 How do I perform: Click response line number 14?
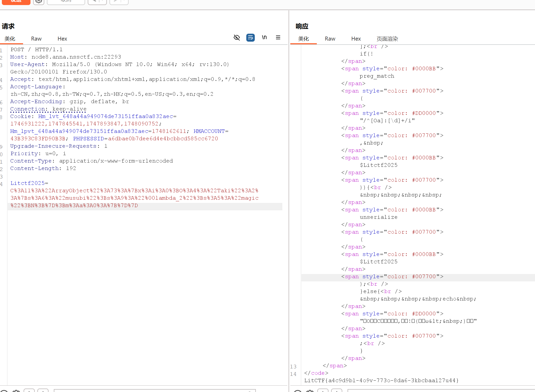[293, 374]
